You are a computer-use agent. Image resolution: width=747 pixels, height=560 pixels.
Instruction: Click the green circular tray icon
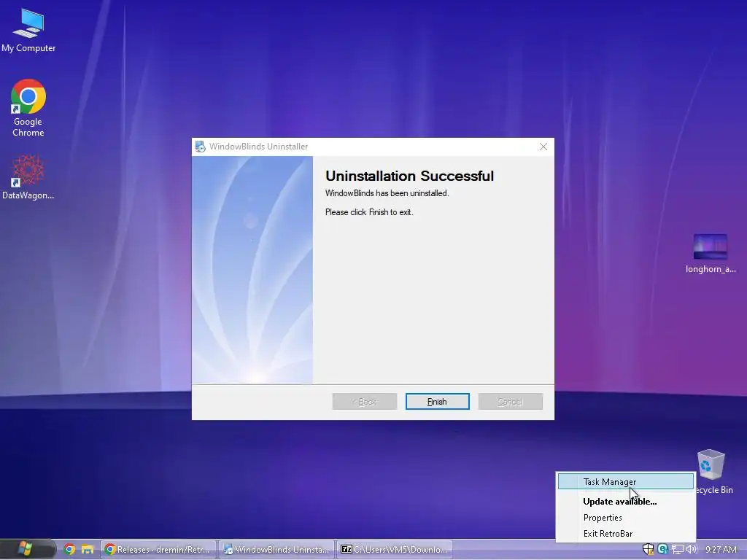[662, 549]
